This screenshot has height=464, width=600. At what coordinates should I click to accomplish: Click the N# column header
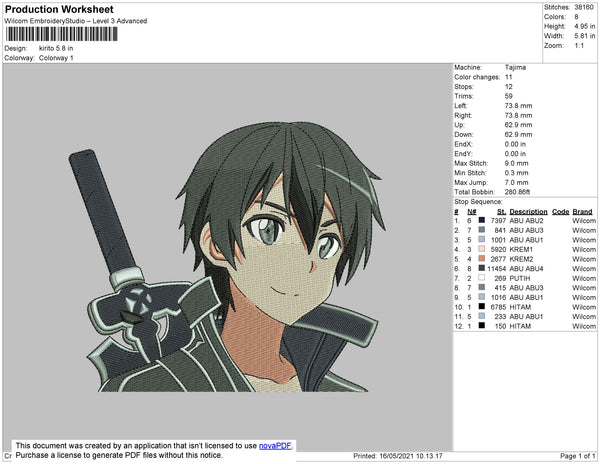coord(472,212)
